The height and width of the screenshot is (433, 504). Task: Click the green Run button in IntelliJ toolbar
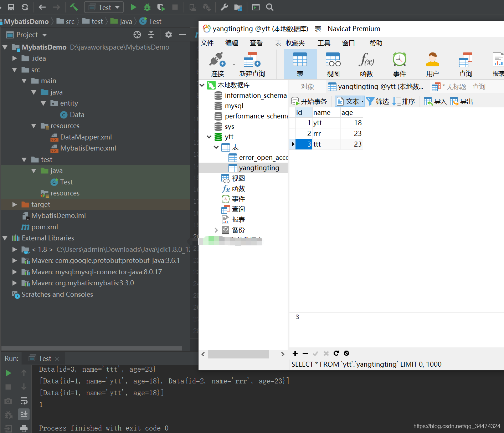[133, 7]
